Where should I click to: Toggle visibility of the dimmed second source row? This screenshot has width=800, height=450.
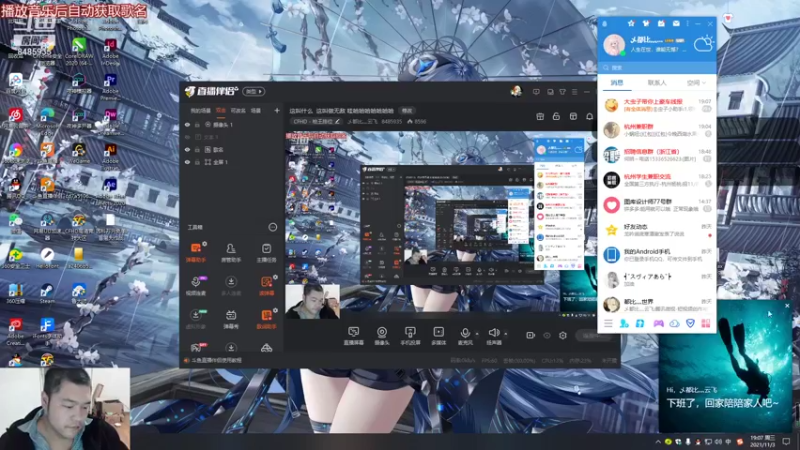tap(187, 137)
